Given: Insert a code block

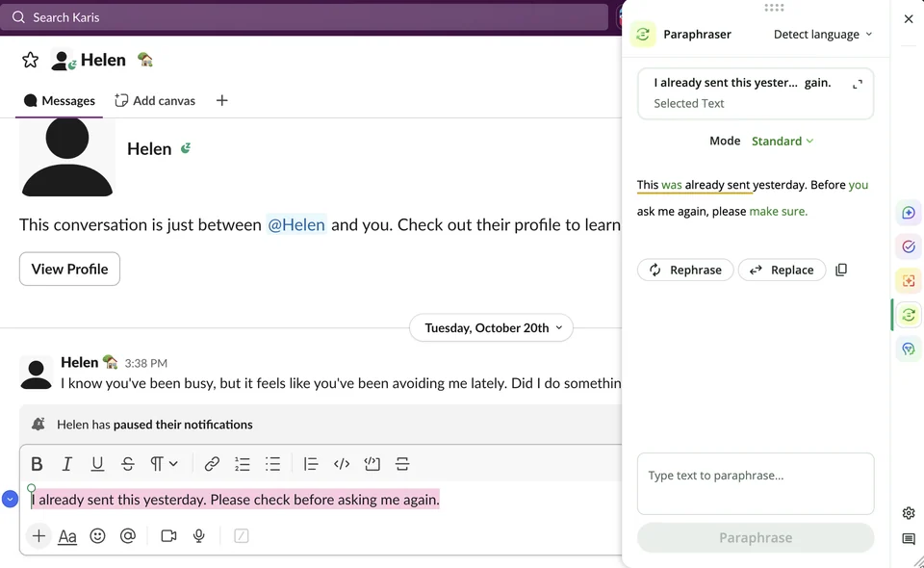Looking at the screenshot, I should pos(372,464).
